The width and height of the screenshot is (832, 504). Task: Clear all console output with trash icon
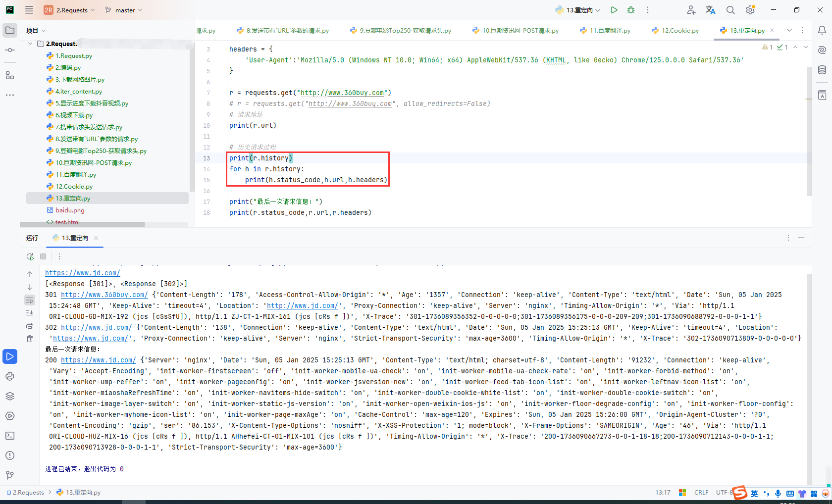tap(30, 339)
